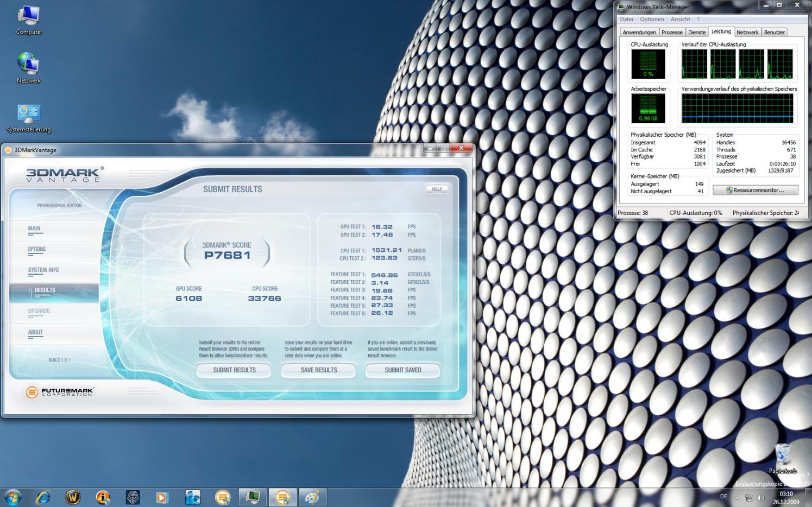The width and height of the screenshot is (812, 507).
Task: Open the Windows Start orb
Action: click(x=12, y=497)
